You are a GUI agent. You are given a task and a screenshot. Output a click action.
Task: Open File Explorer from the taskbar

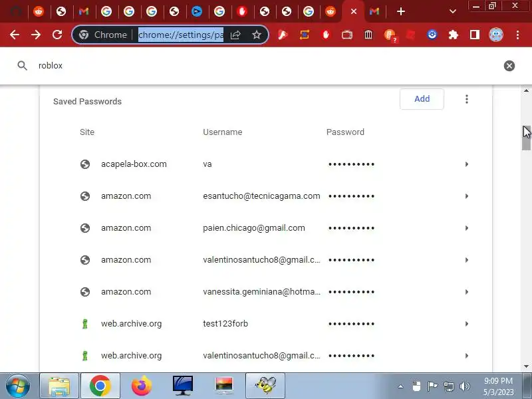point(59,386)
